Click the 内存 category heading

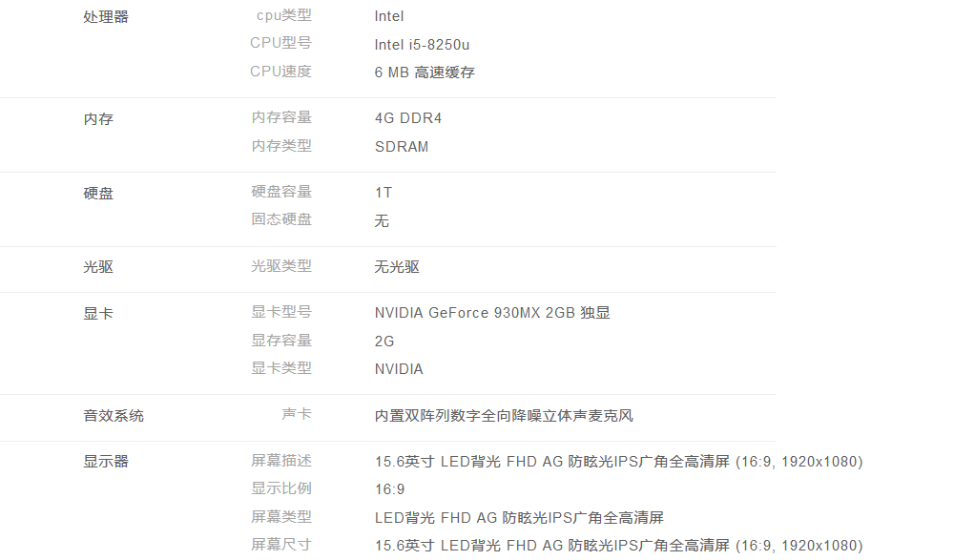98,119
